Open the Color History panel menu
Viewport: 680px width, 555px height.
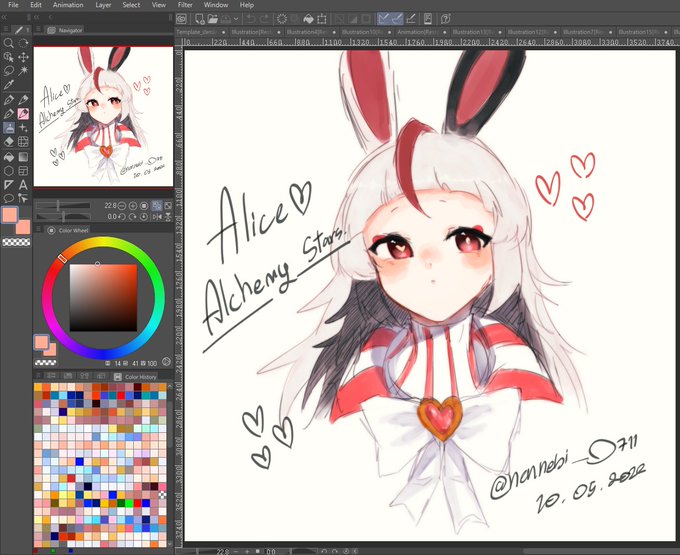(x=38, y=376)
